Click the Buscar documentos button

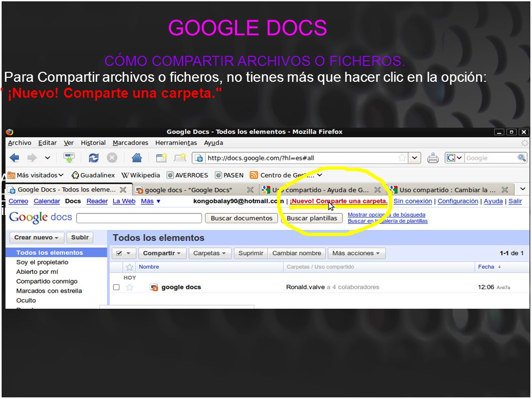click(x=242, y=218)
